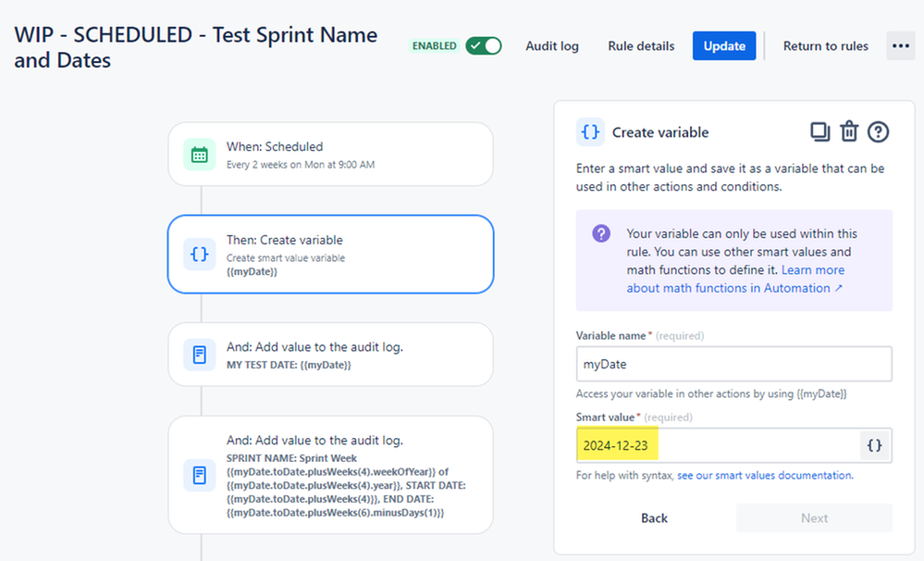Click the blue Update button
The height and width of the screenshot is (561, 924).
coord(724,46)
